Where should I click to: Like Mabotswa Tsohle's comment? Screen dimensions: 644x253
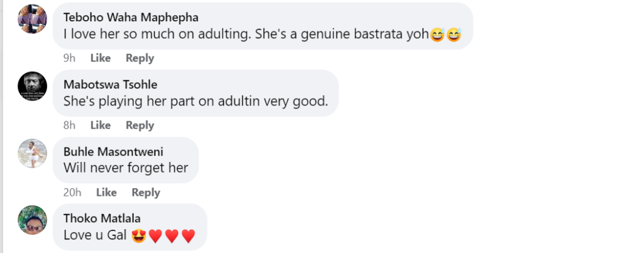pyautogui.click(x=101, y=125)
